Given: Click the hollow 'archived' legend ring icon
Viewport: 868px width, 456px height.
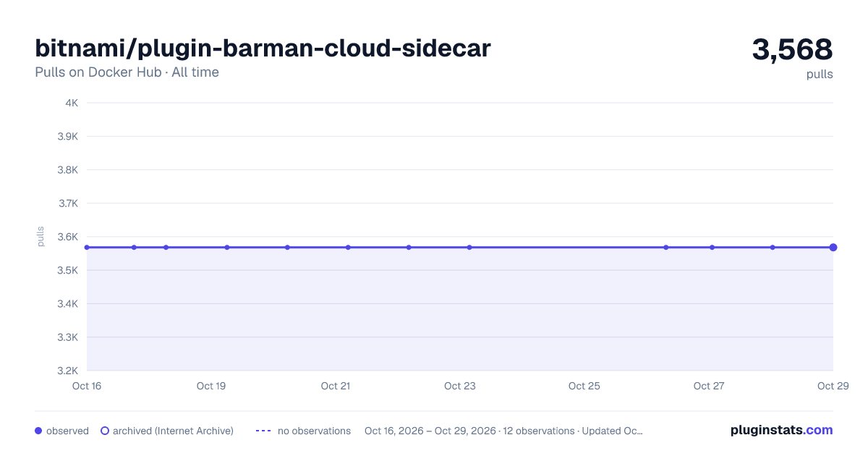Looking at the screenshot, I should [x=105, y=431].
